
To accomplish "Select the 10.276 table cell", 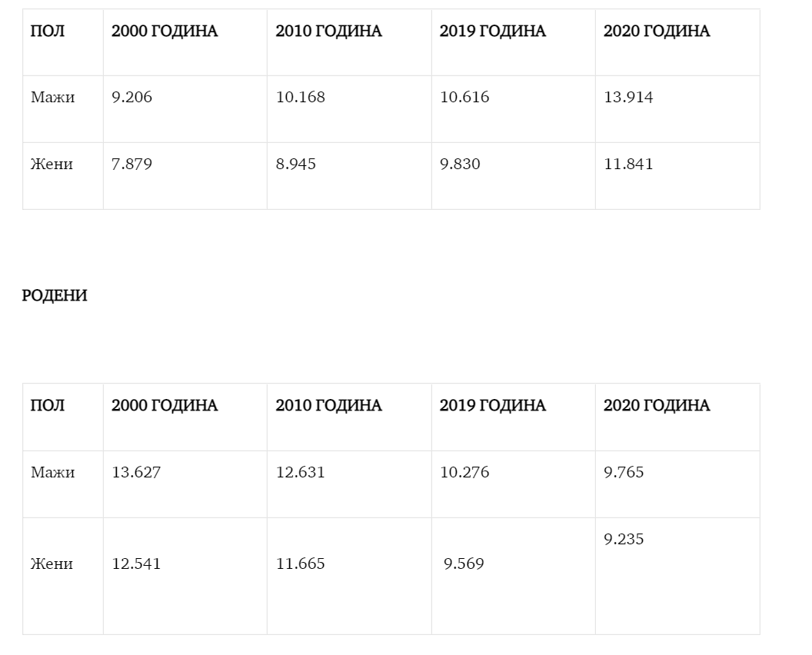I will pos(464,472).
